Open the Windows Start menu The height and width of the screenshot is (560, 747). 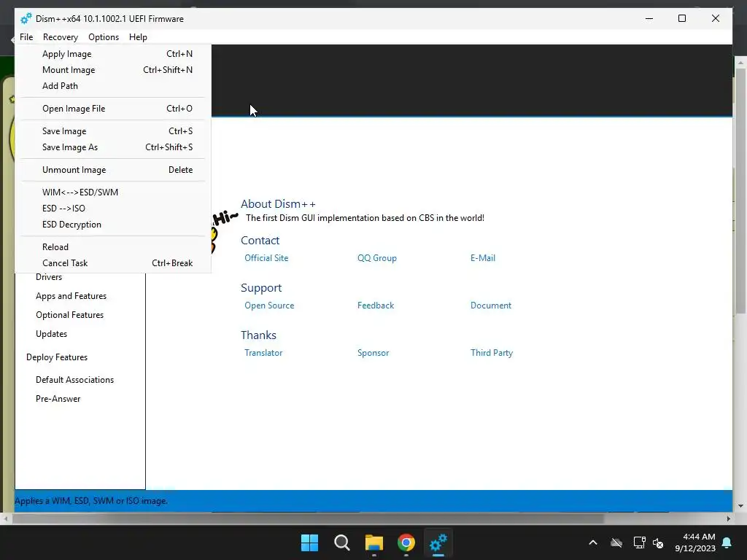(x=309, y=542)
